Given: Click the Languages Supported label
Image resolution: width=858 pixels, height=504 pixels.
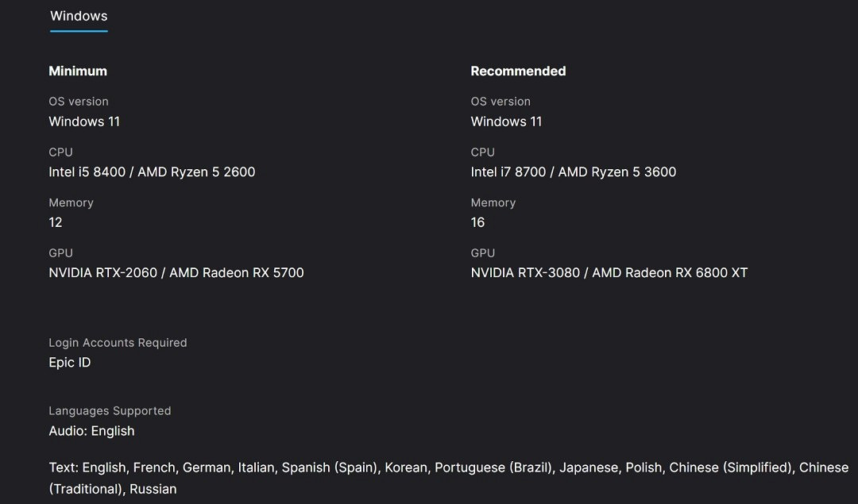Looking at the screenshot, I should (x=110, y=411).
